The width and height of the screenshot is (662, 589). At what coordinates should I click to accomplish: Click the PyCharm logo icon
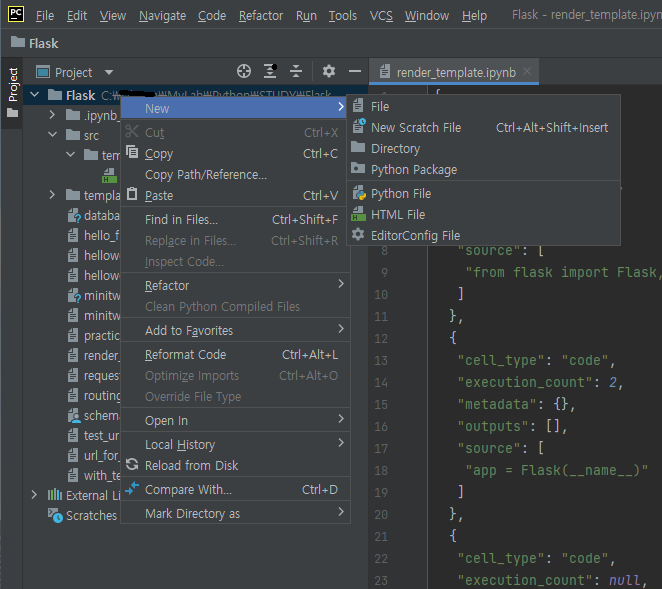(x=16, y=14)
